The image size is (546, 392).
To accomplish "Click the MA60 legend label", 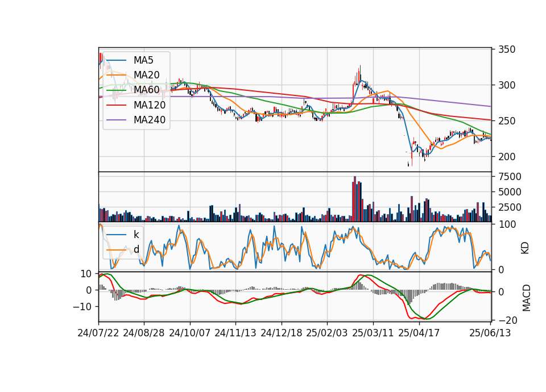I will pyautogui.click(x=146, y=90).
